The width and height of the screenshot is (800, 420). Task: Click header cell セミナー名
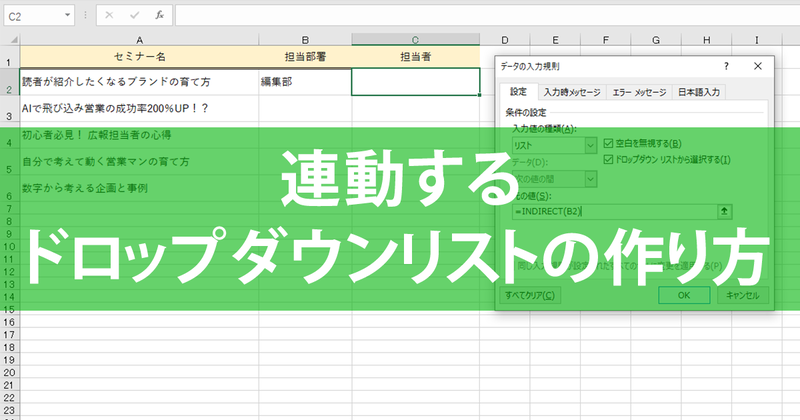pos(139,57)
